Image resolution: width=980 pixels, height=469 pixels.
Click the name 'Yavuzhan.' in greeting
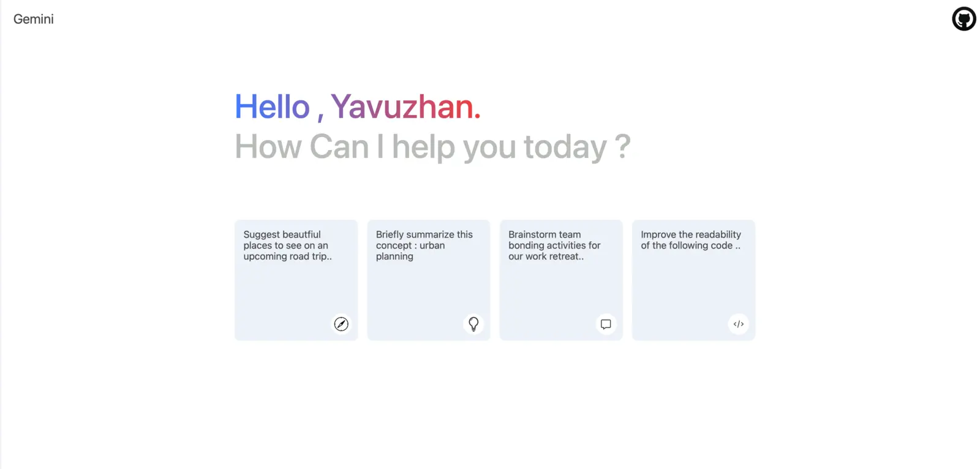click(406, 107)
